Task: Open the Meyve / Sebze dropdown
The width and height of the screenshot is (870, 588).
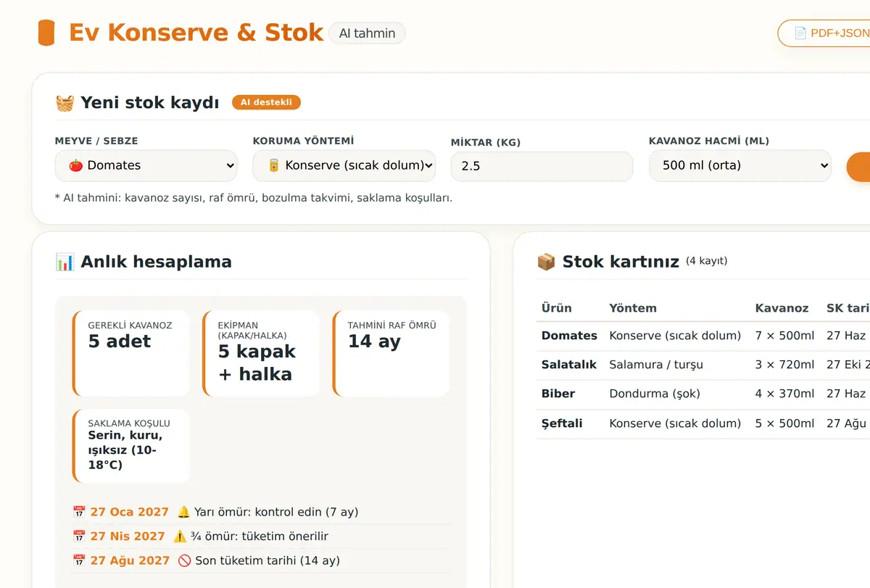Action: [x=146, y=165]
